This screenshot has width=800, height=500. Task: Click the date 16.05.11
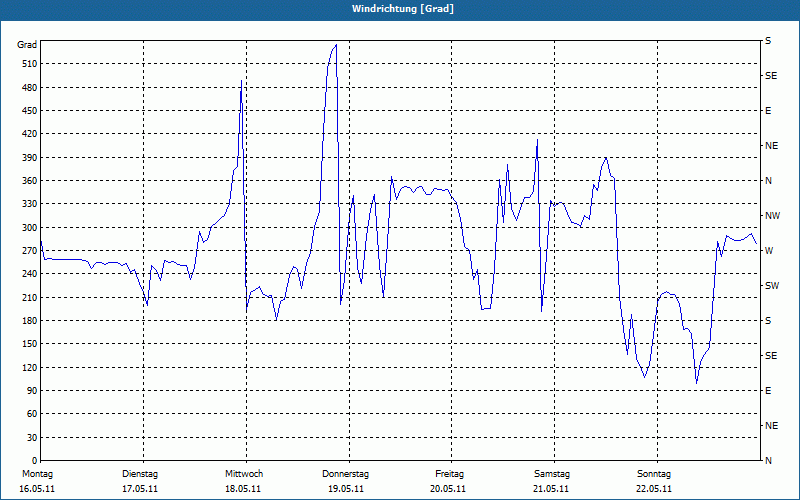(x=37, y=489)
